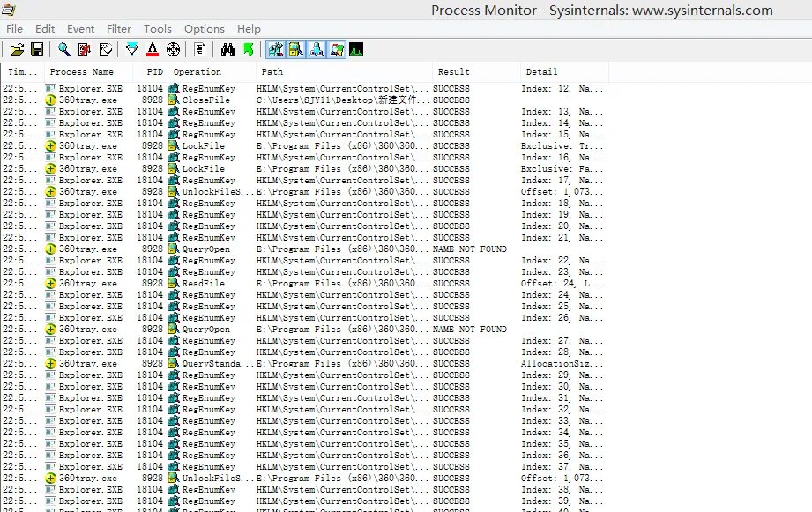
Task: Open Highlight settings with the red A icon
Action: [153, 49]
